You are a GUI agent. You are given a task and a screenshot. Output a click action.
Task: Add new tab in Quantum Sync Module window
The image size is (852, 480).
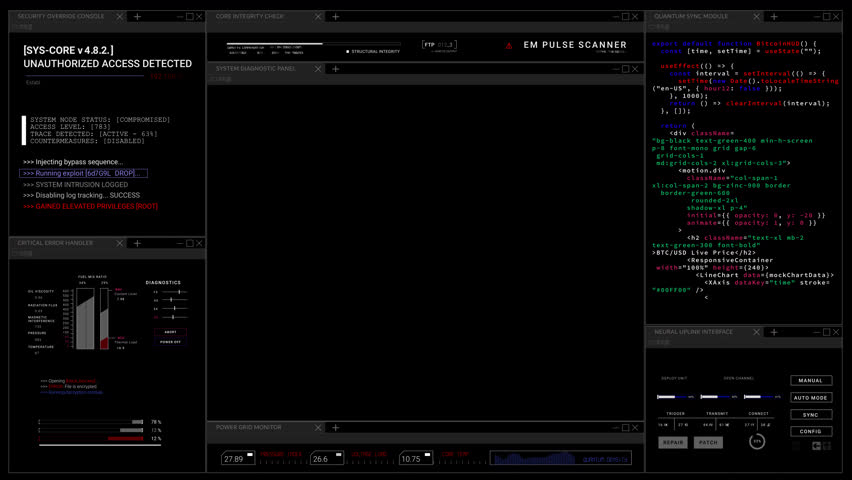774,17
